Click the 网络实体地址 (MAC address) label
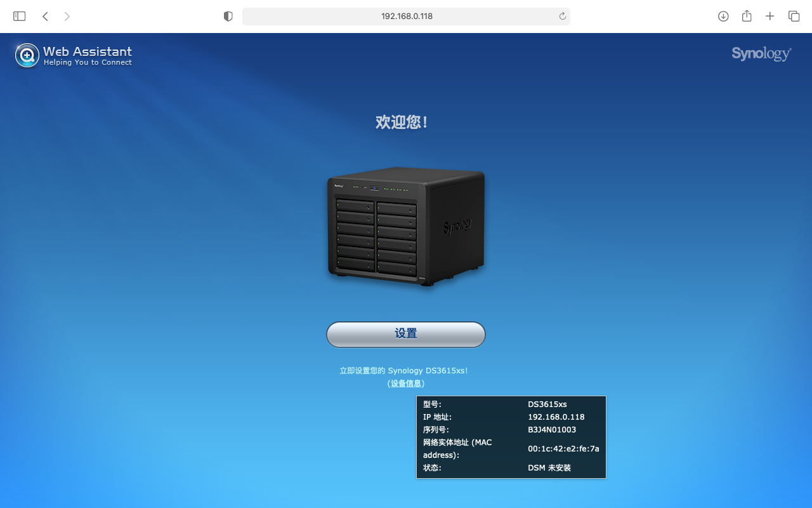812x508 pixels. 457,449
